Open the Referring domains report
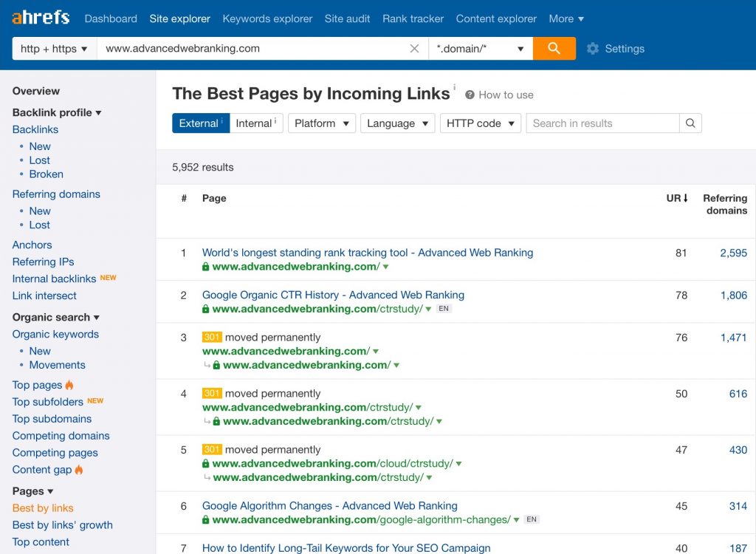Viewport: 756px width, 554px height. 56,194
